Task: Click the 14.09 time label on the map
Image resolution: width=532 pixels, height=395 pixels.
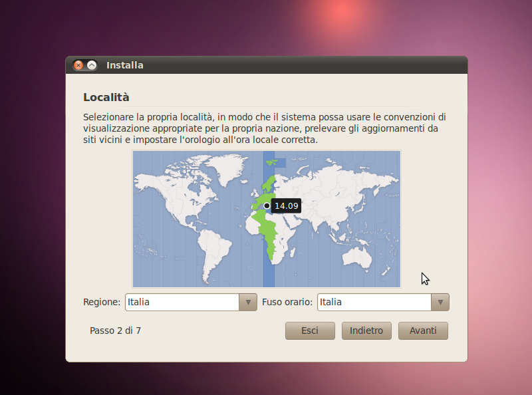Action: coord(286,205)
